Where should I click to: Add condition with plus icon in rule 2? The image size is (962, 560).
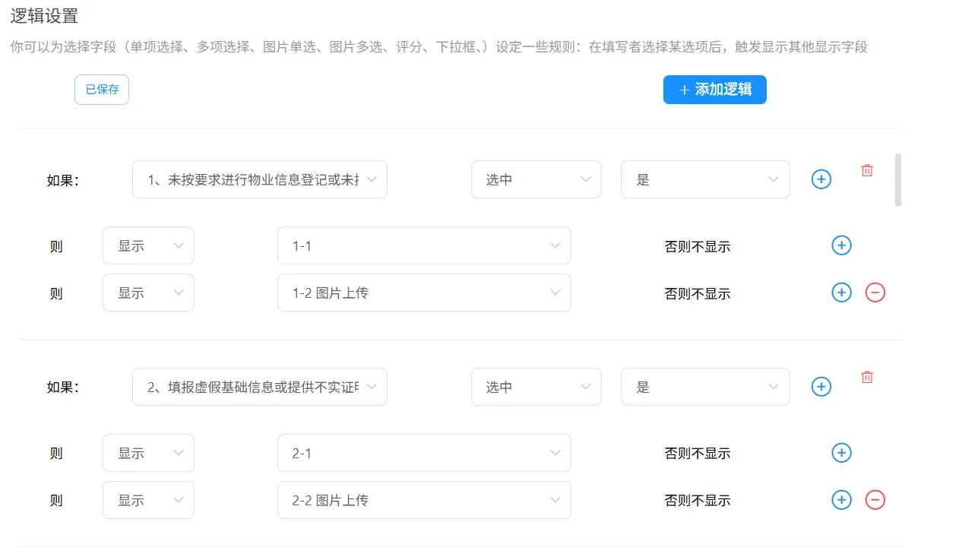821,387
